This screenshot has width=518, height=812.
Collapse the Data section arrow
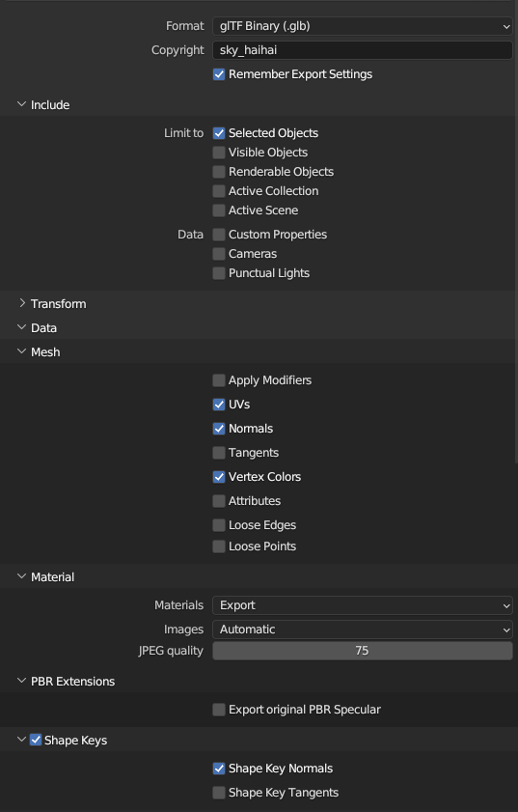pos(22,327)
